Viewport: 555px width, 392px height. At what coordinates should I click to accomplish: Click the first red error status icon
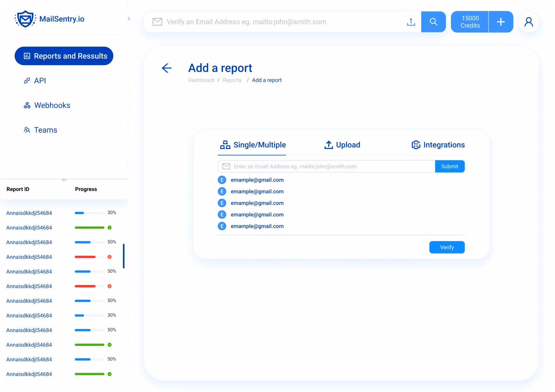coord(109,257)
